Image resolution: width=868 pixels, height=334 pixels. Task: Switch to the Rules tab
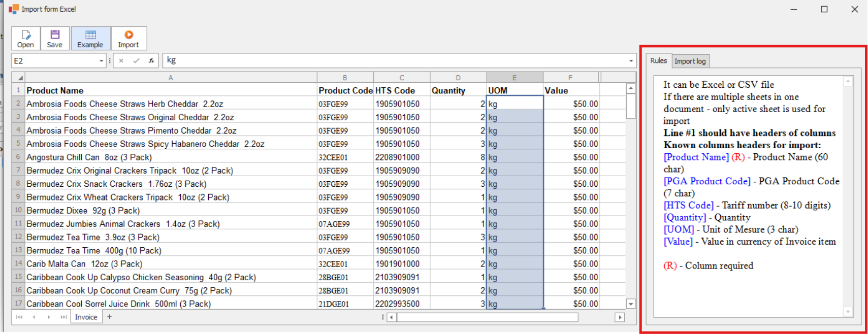pyautogui.click(x=658, y=60)
